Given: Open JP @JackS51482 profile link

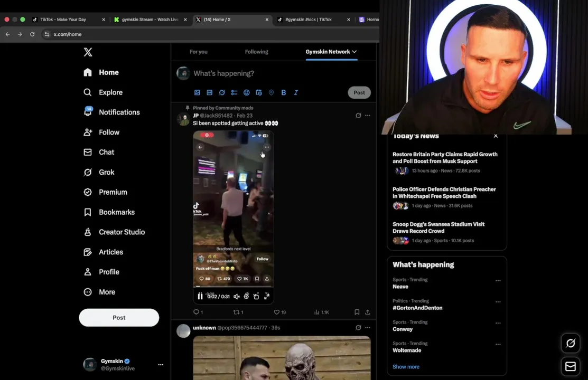Looking at the screenshot, I should click(212, 116).
